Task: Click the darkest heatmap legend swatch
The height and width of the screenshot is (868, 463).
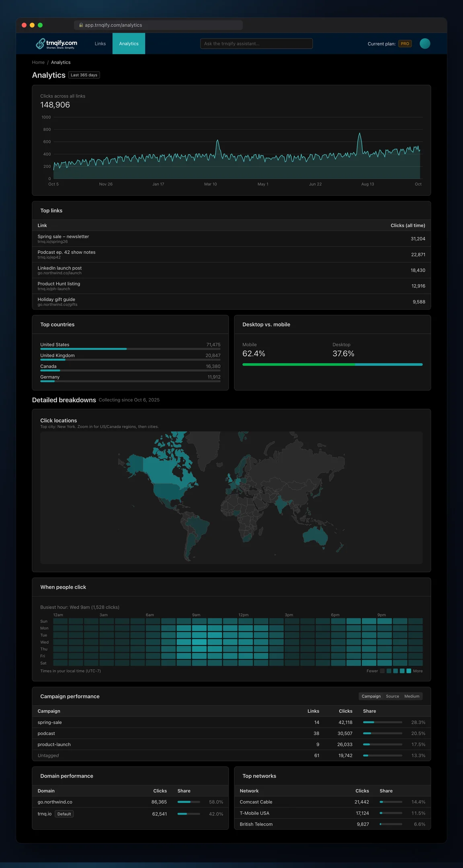Action: point(382,671)
